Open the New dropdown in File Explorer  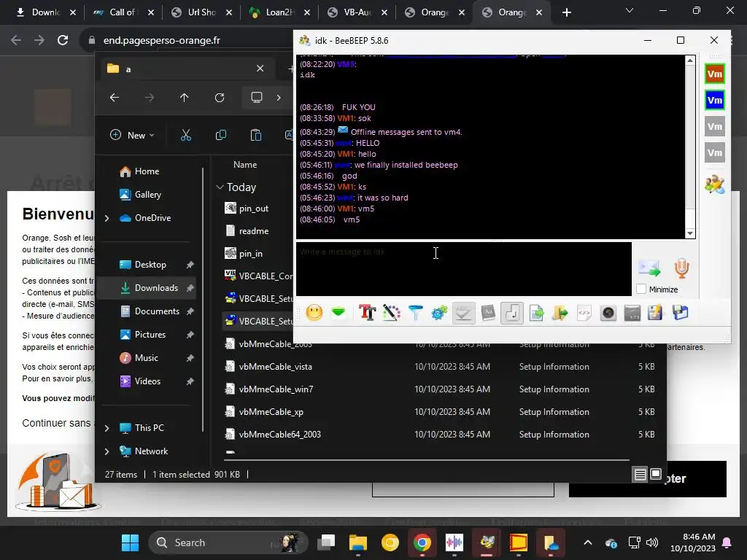click(133, 135)
